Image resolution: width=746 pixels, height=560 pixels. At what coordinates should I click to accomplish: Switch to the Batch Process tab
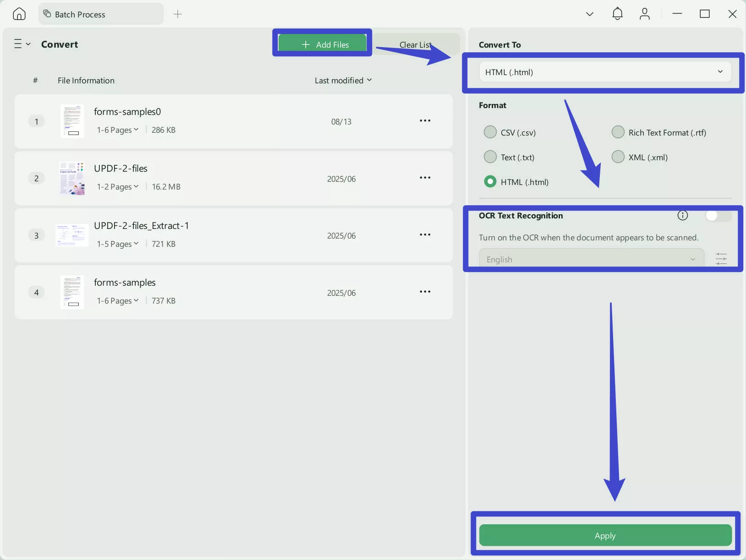point(101,14)
